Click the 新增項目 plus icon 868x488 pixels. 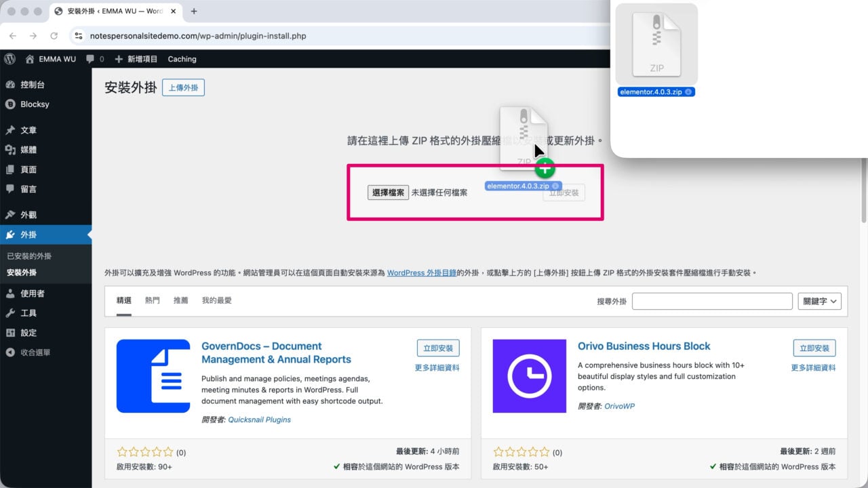coord(119,59)
